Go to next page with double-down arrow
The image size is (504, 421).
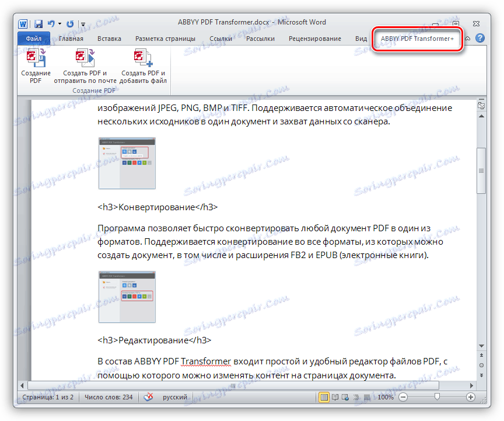click(x=481, y=375)
